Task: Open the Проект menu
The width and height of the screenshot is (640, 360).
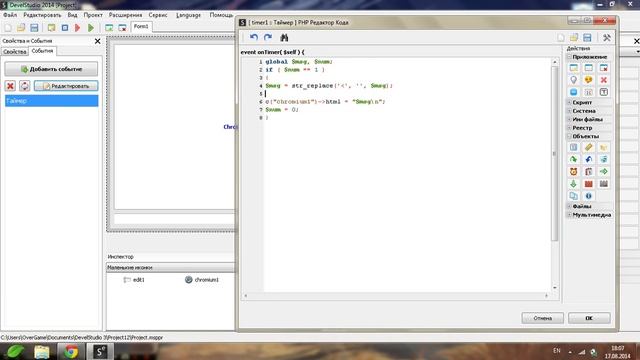Action: 93,15
